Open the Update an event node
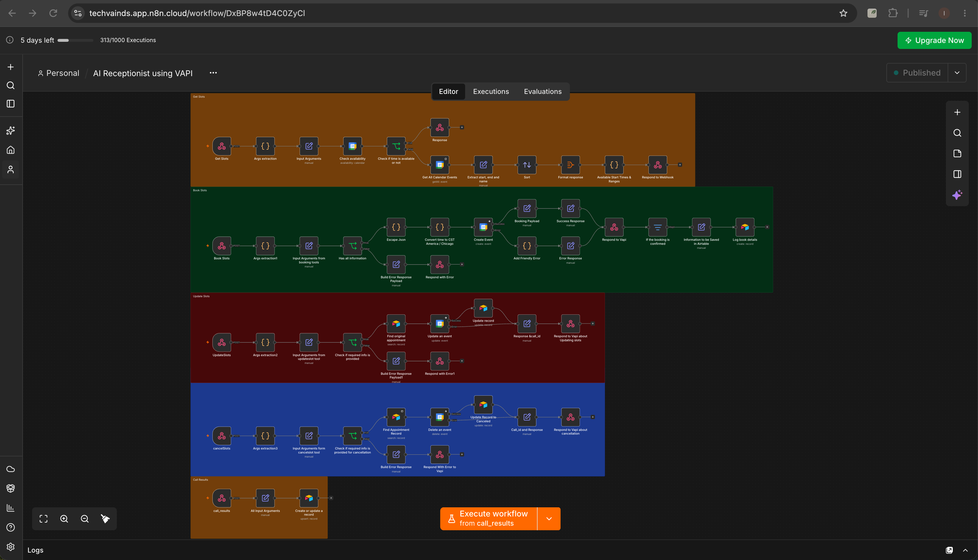 (439, 324)
